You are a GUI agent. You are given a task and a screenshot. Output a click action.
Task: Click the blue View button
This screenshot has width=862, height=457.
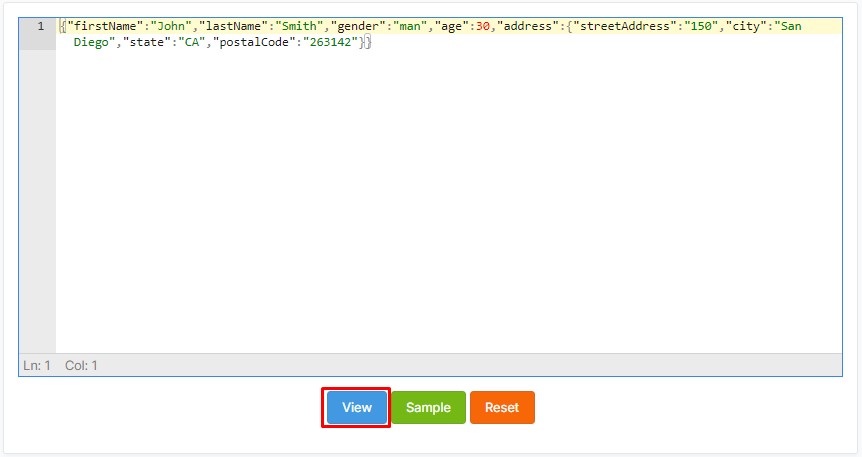pos(357,408)
